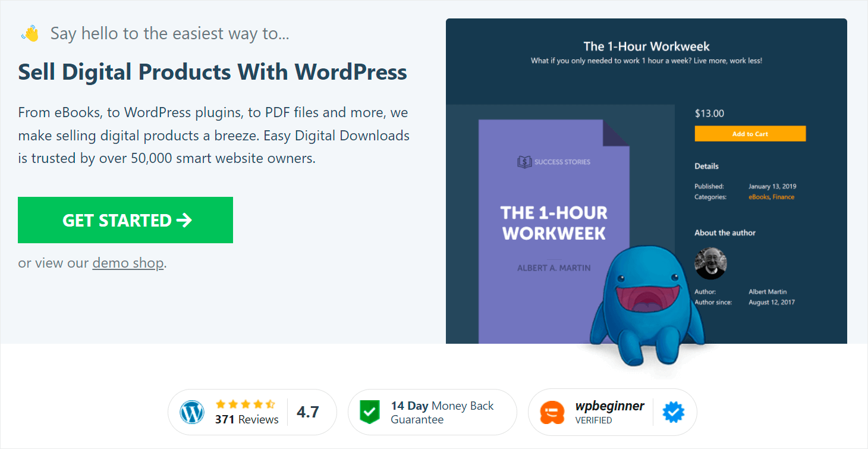The image size is (868, 449).
Task: Click the blue verified checkmark badge
Action: tap(674, 412)
